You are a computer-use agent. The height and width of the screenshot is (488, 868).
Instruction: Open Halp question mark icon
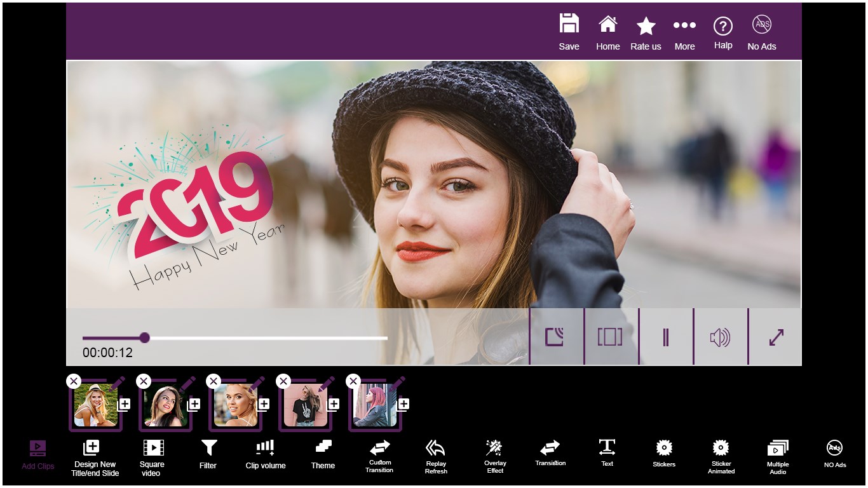click(x=723, y=26)
